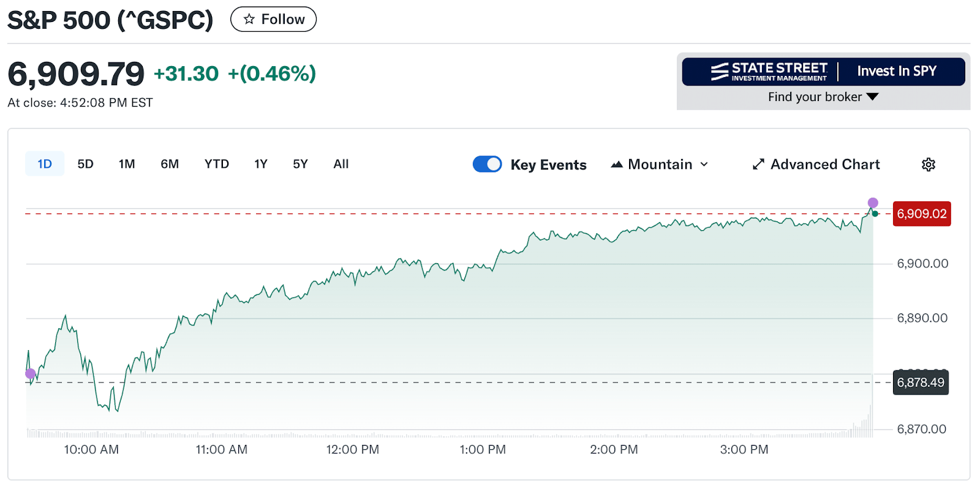
Task: Select the 1Y time range
Action: pos(261,164)
